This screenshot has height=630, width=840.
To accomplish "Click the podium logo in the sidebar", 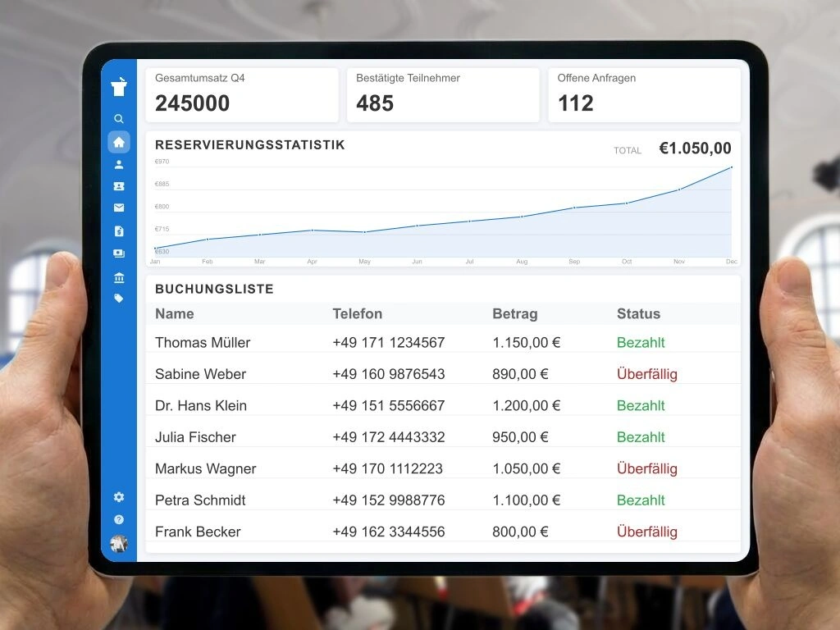I will pos(119,87).
